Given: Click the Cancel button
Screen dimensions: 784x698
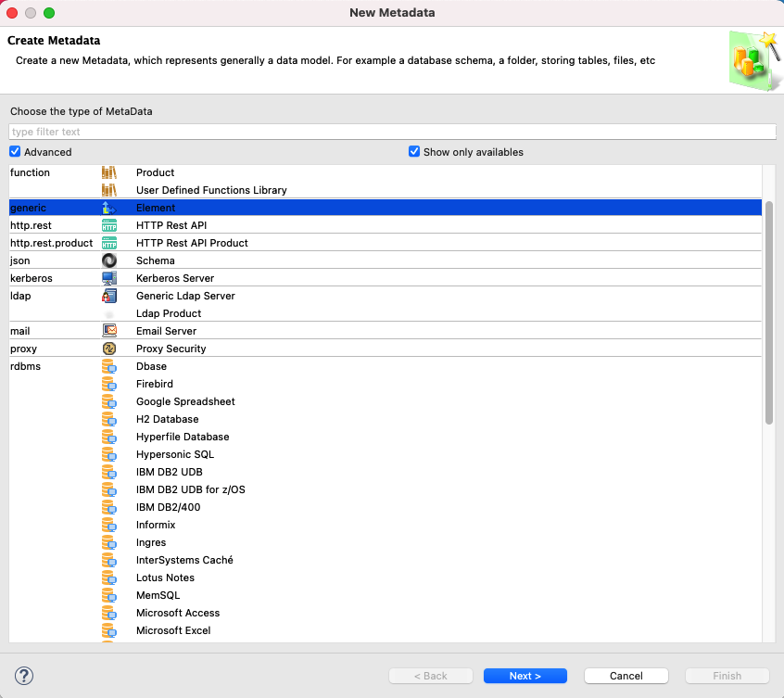Looking at the screenshot, I should coord(626,676).
